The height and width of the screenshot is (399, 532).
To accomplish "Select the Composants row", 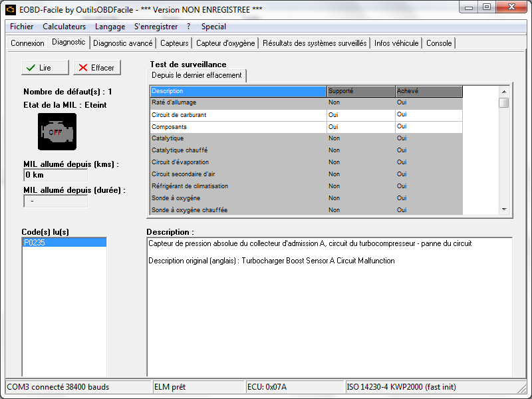I will 306,127.
